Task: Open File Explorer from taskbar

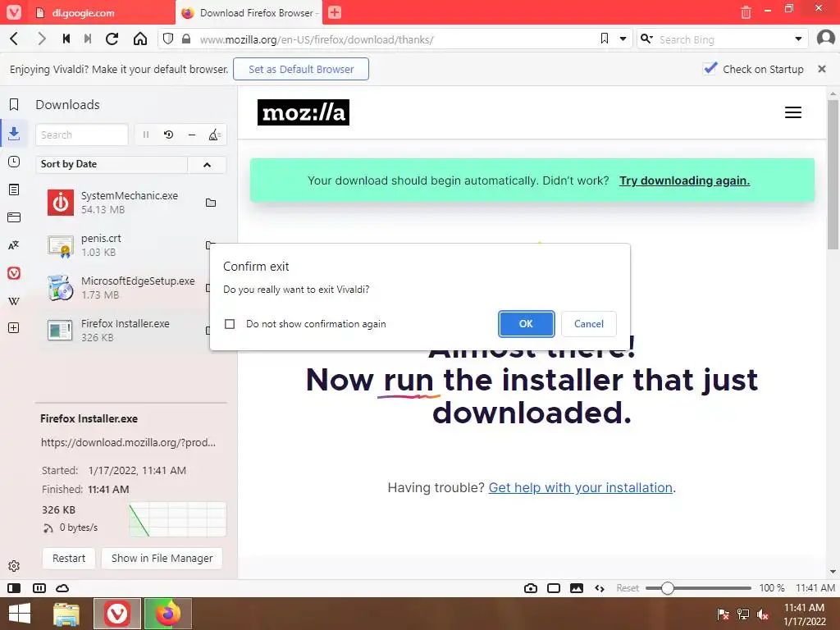Action: 66,614
